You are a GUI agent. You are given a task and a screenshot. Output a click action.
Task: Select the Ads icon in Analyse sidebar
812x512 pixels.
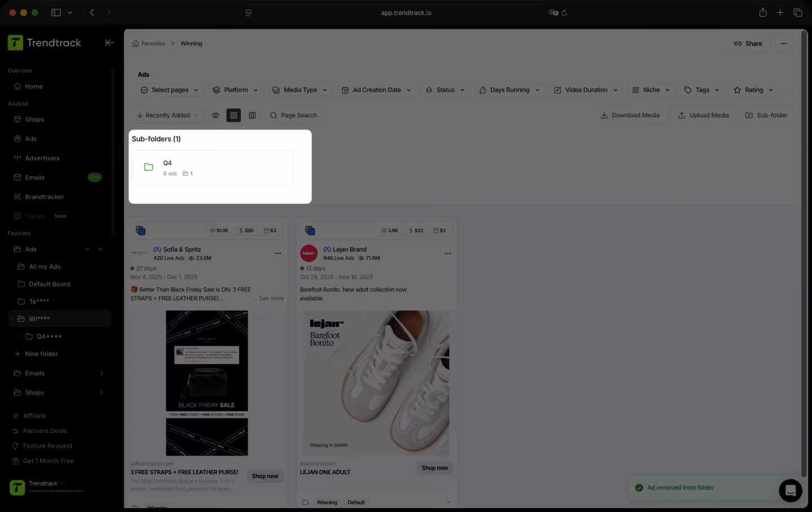coord(17,138)
